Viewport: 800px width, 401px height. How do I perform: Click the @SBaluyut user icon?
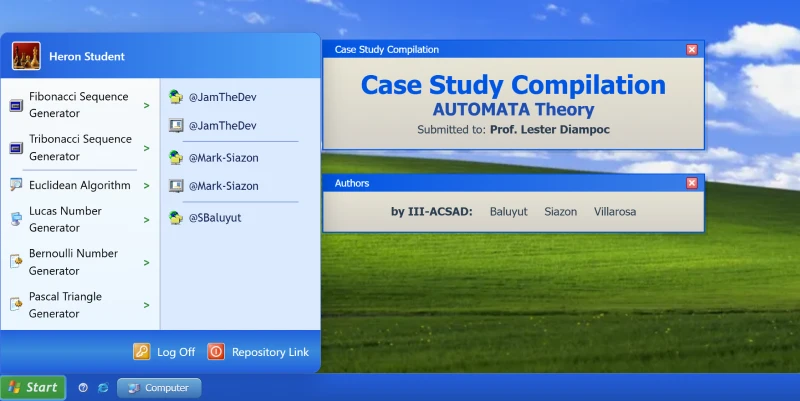tap(176, 218)
